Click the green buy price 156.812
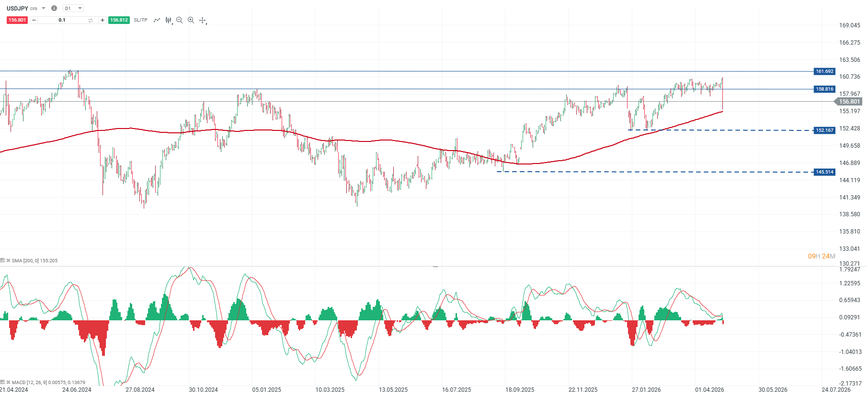868x398 pixels. pyautogui.click(x=119, y=20)
